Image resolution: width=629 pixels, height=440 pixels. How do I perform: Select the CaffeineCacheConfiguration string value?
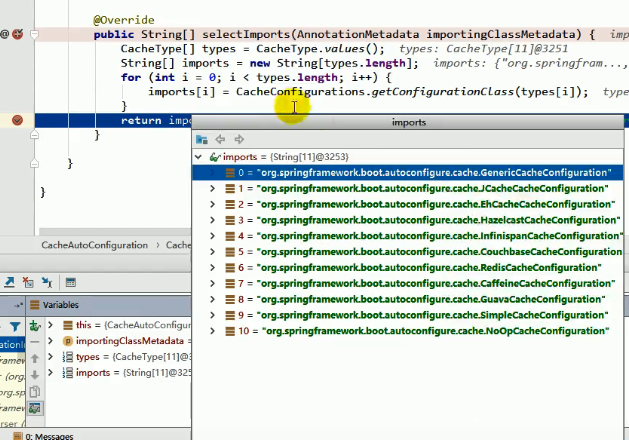(x=436, y=284)
